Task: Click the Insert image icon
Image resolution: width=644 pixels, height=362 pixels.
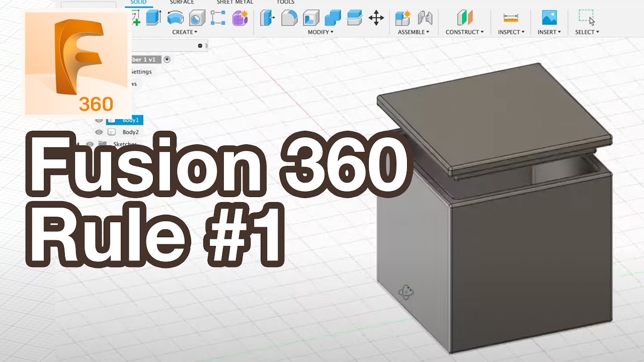Action: click(549, 18)
